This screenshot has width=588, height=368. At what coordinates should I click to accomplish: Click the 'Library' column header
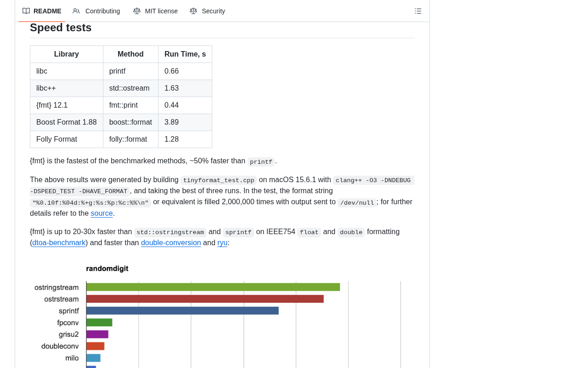pos(67,54)
